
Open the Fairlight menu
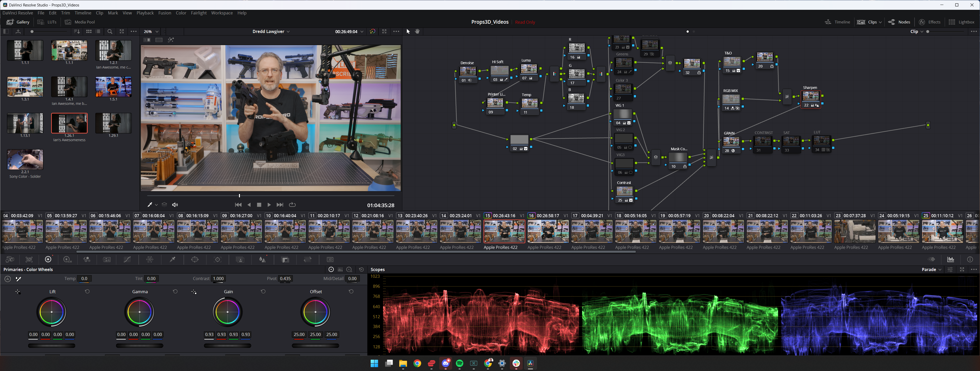[198, 13]
